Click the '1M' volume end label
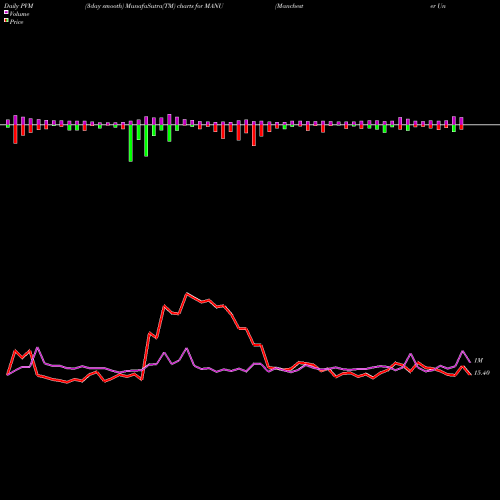Screen dimensions: 500x500 (x=478, y=360)
